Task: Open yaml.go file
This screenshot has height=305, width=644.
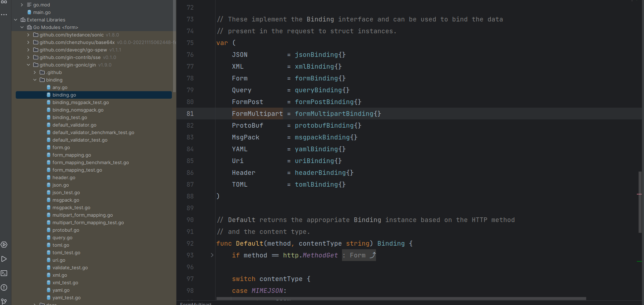Action: (x=61, y=290)
